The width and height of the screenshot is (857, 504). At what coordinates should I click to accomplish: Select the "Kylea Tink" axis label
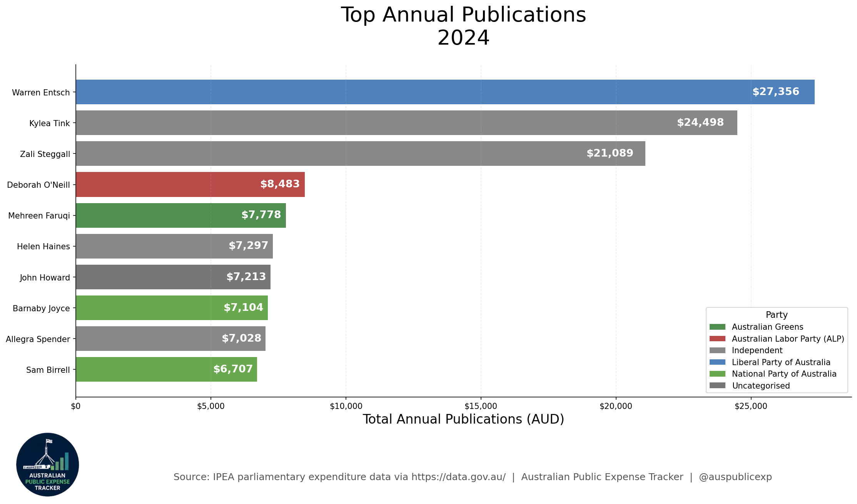[x=50, y=123]
